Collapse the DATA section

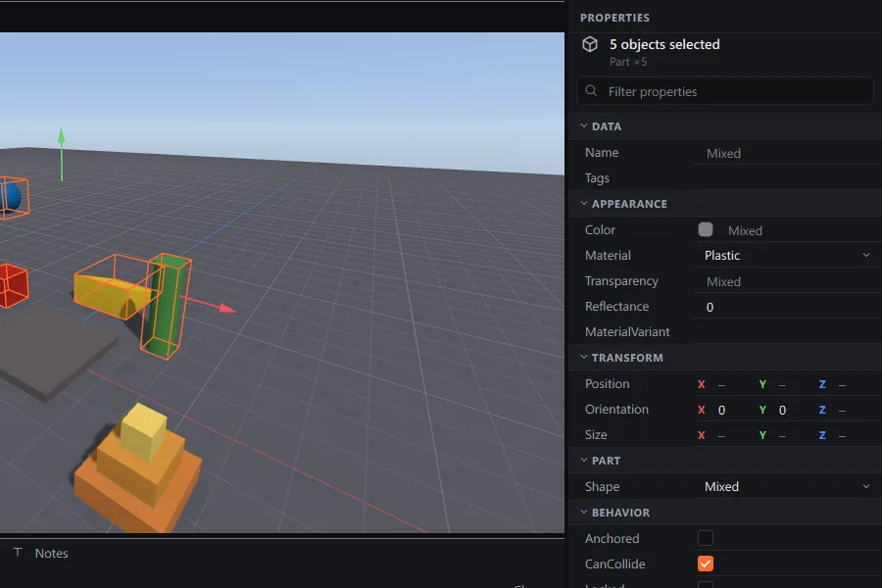584,126
